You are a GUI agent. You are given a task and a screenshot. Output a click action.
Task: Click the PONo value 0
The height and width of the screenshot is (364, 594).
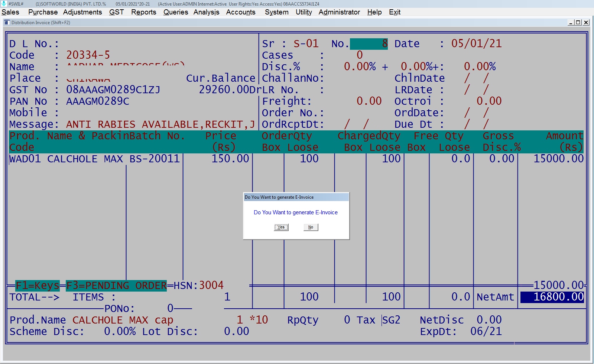[170, 309]
